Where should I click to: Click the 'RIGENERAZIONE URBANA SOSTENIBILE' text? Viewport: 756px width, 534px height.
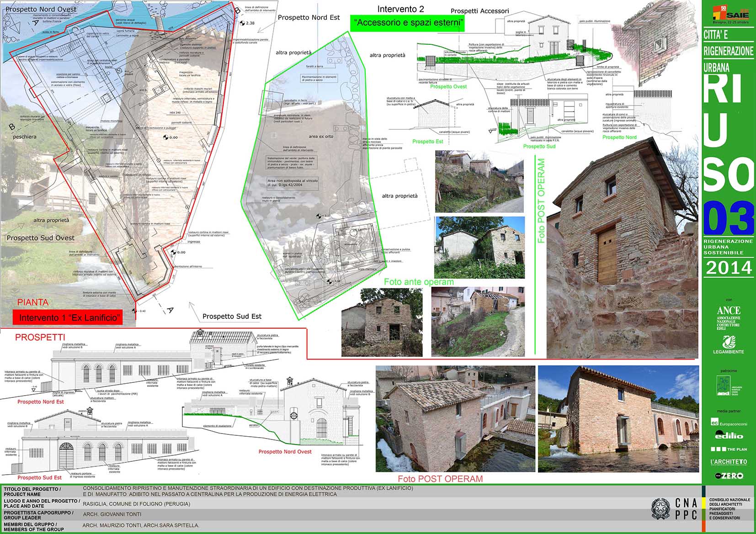pos(728,247)
